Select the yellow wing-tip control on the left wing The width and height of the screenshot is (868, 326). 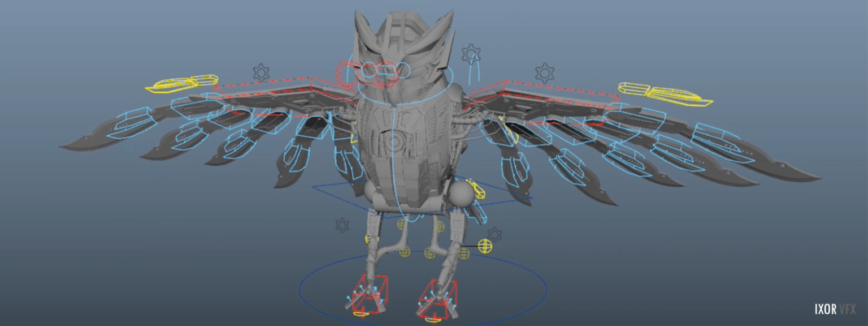[181, 83]
